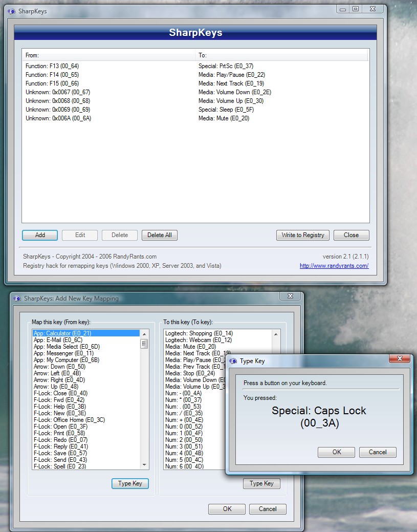Confirm with OK in Type Key dialog

tap(336, 452)
